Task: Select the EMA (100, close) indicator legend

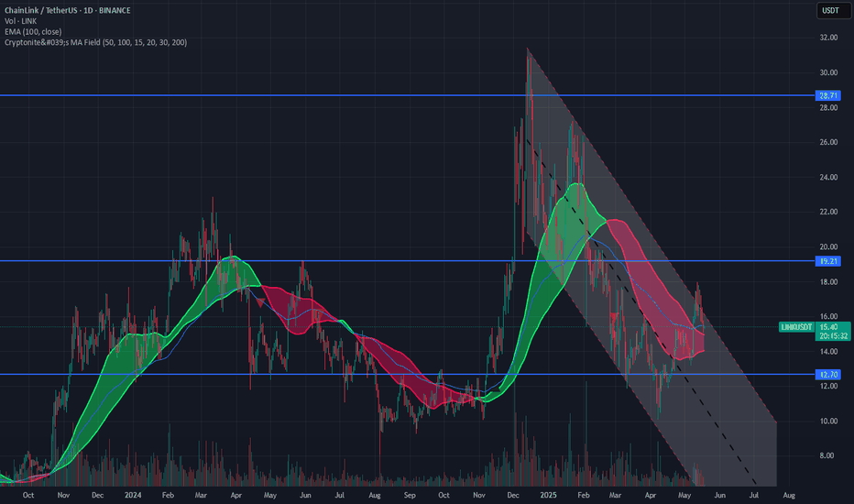Action: click(x=33, y=31)
